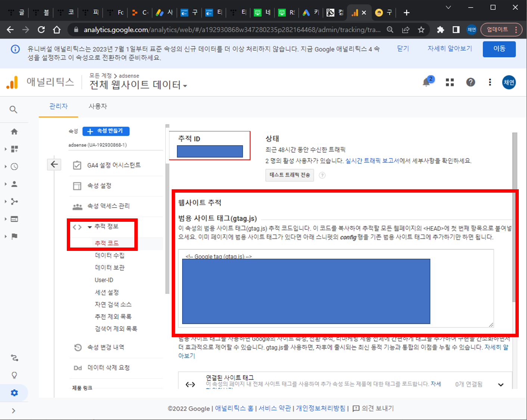Click 자세히 알아보기 in the banner

(x=450, y=49)
